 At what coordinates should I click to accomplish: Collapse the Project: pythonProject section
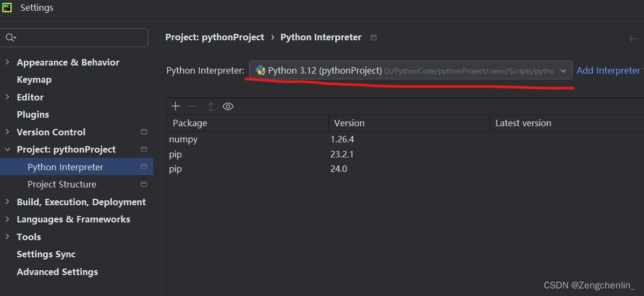pos(7,150)
